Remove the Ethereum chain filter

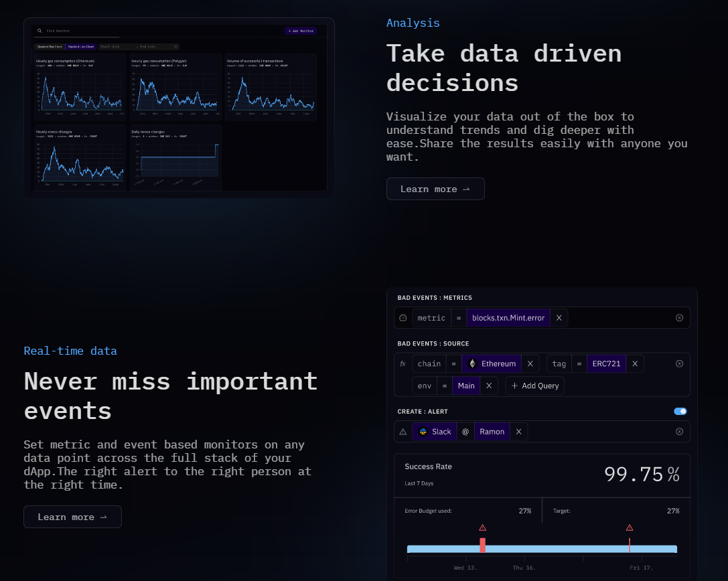(x=530, y=364)
